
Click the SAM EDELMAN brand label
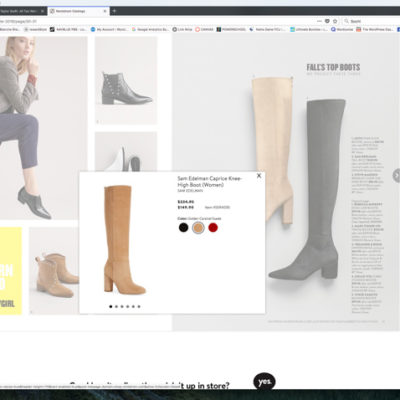(190, 191)
